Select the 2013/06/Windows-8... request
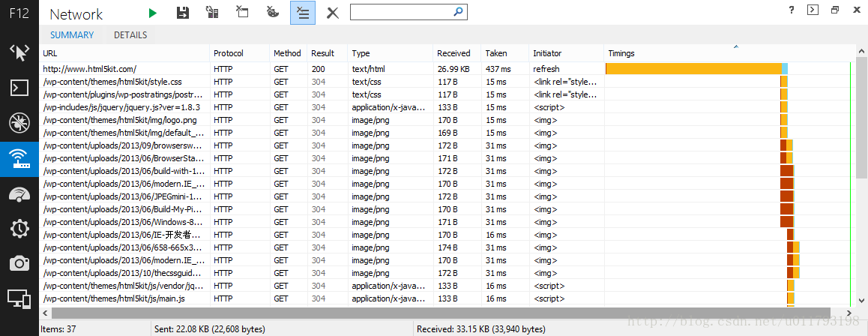Viewport: 868px width, 336px height. (x=446, y=222)
